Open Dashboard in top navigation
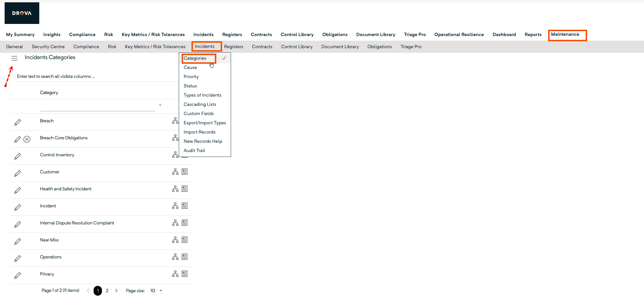Screen dimensions: 644x300 pos(504,35)
